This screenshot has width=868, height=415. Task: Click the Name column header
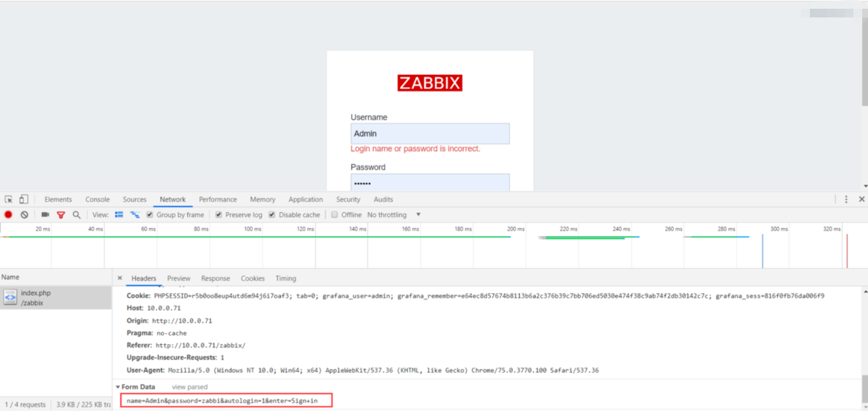click(10, 277)
